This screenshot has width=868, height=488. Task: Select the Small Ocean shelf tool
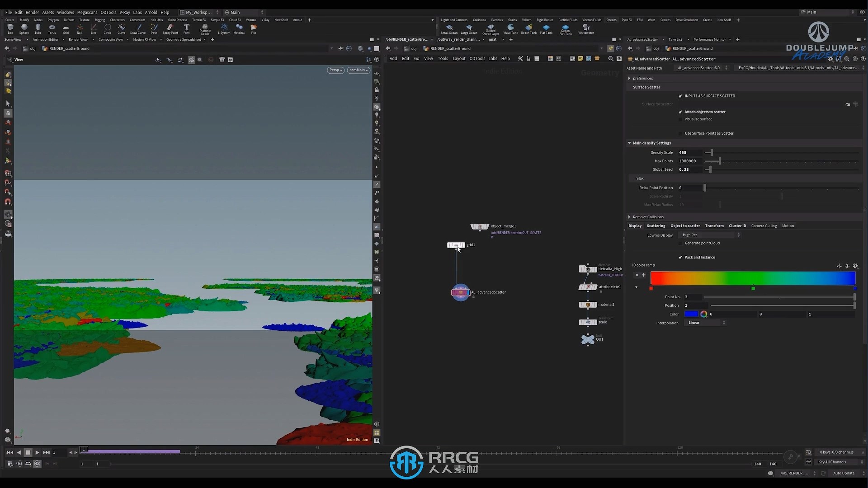(449, 29)
